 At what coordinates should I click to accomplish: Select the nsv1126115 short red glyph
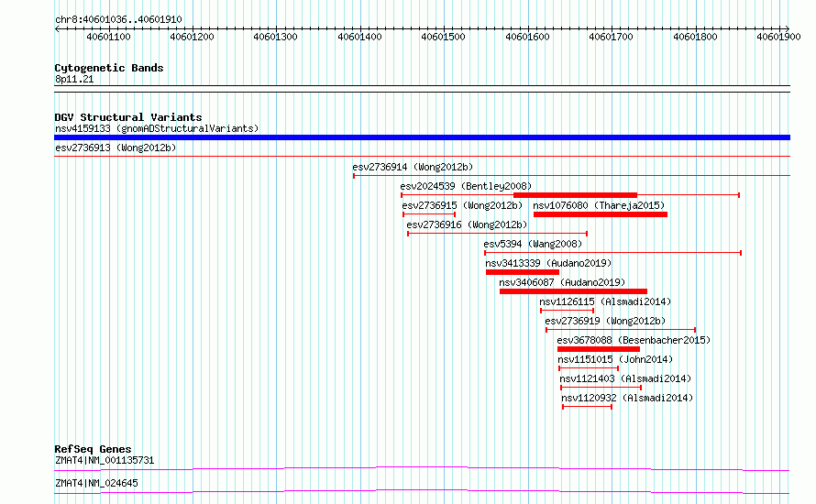[x=568, y=311]
